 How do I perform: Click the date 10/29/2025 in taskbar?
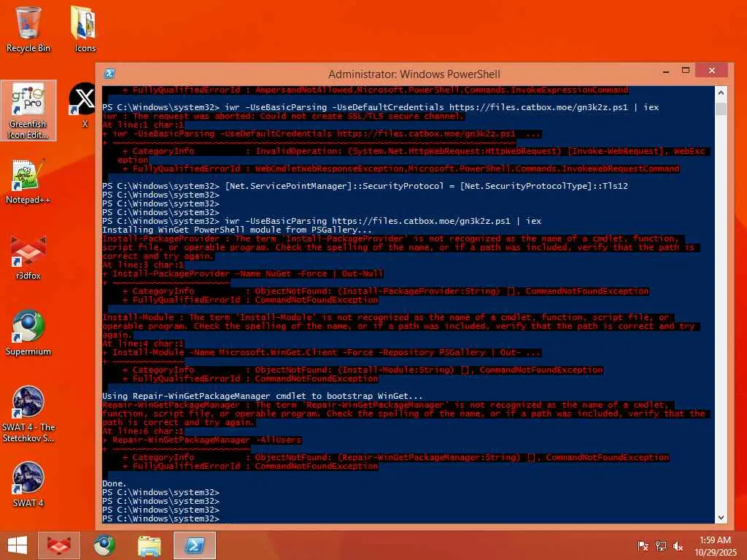[x=715, y=552]
